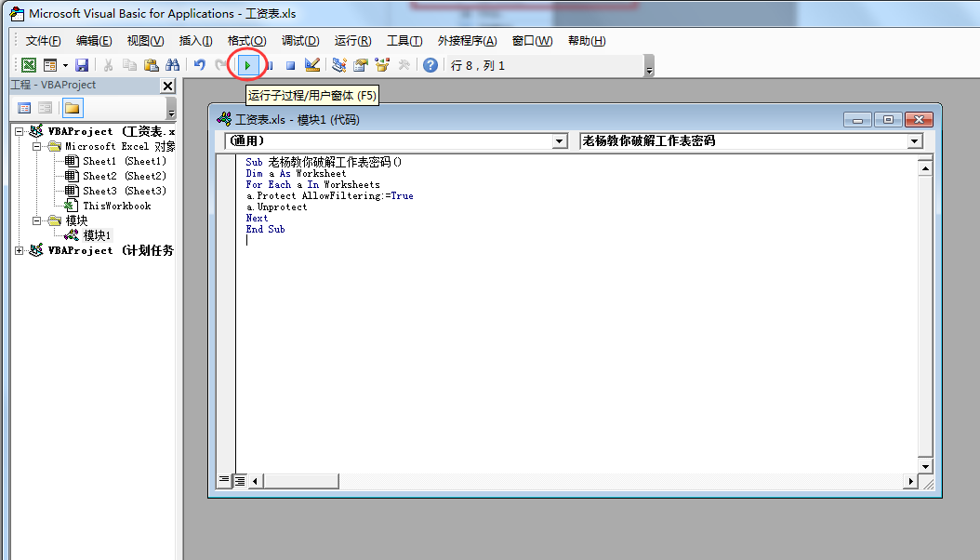
Task: Select the 模块 folder in the tree
Action: tap(76, 220)
